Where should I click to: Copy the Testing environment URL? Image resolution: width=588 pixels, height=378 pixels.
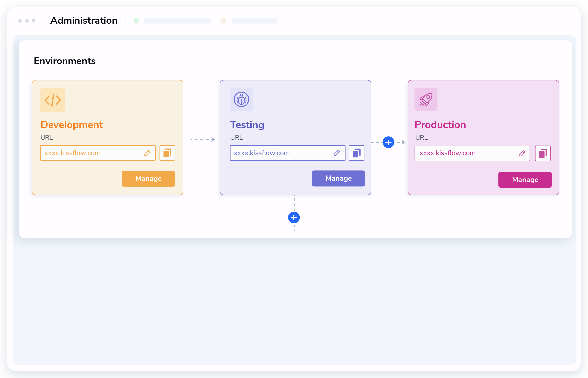tap(356, 153)
